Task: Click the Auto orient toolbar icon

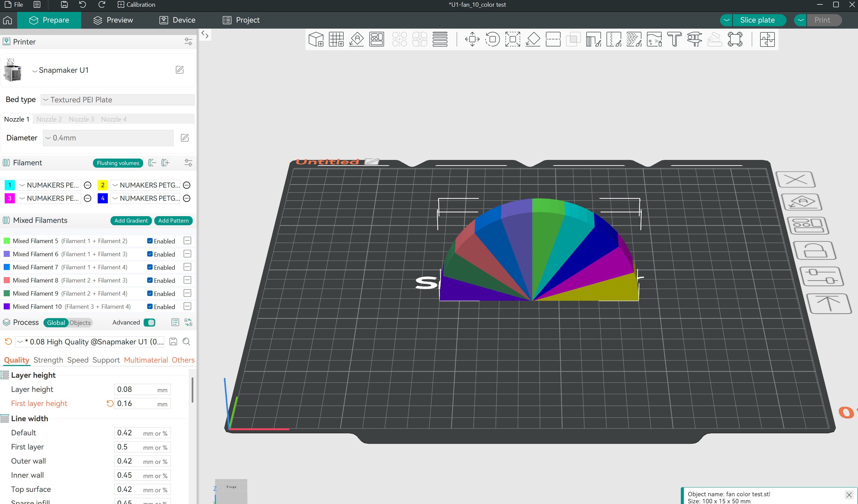Action: tap(356, 39)
